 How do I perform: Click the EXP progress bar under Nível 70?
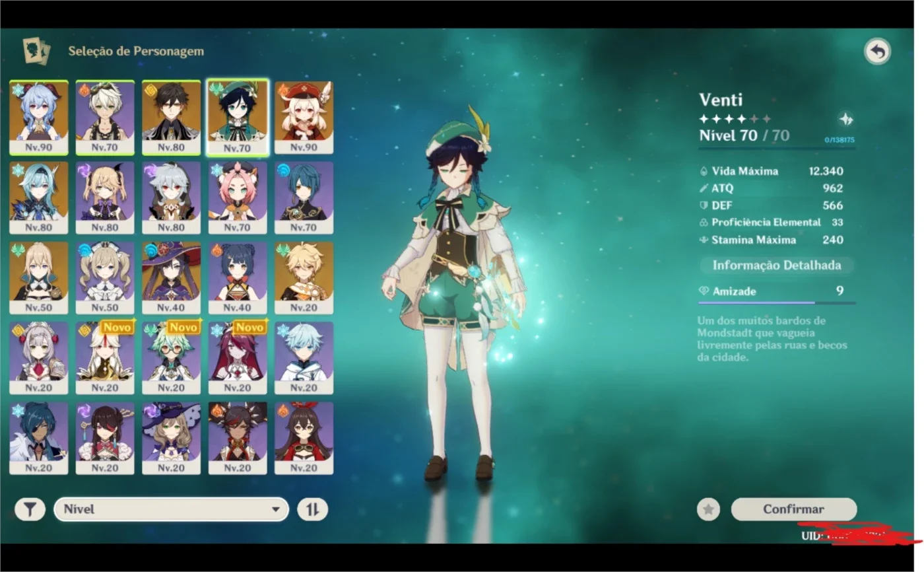pyautogui.click(x=777, y=148)
